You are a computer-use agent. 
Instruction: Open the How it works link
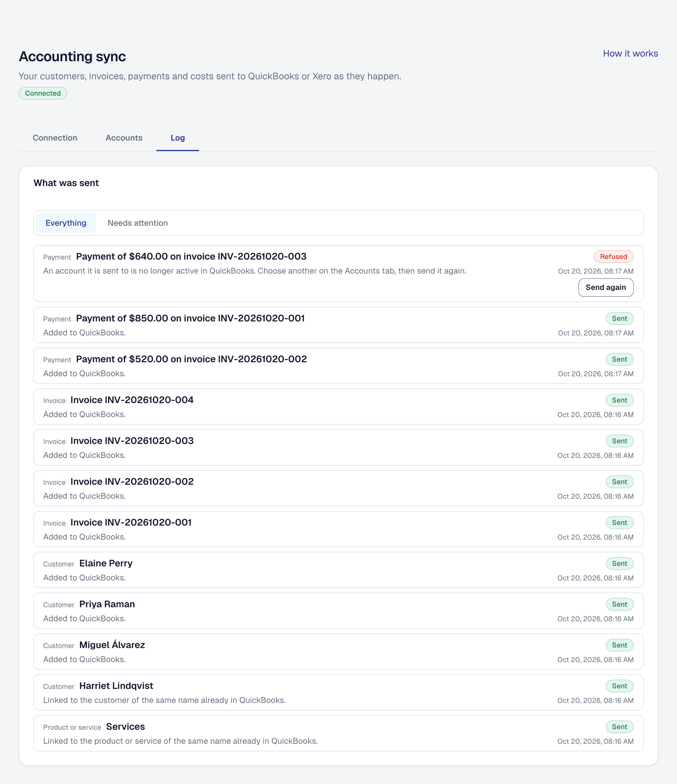tap(630, 53)
